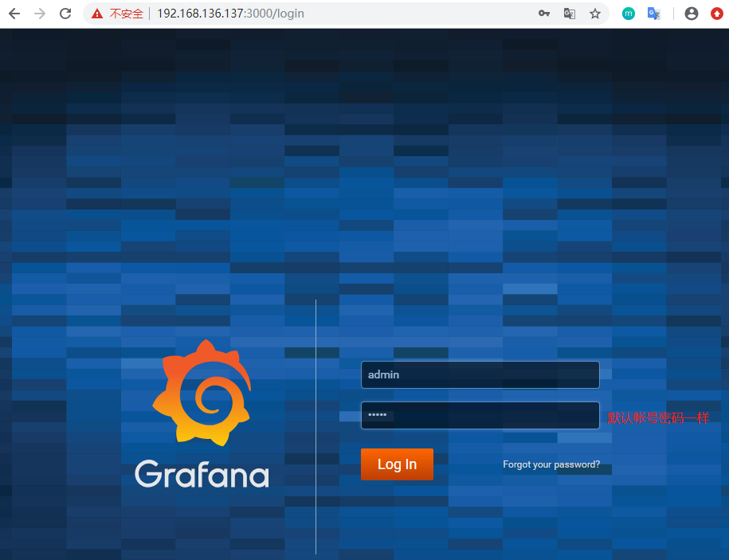This screenshot has height=560, width=729.
Task: Reload the Grafana login page
Action: [x=65, y=14]
